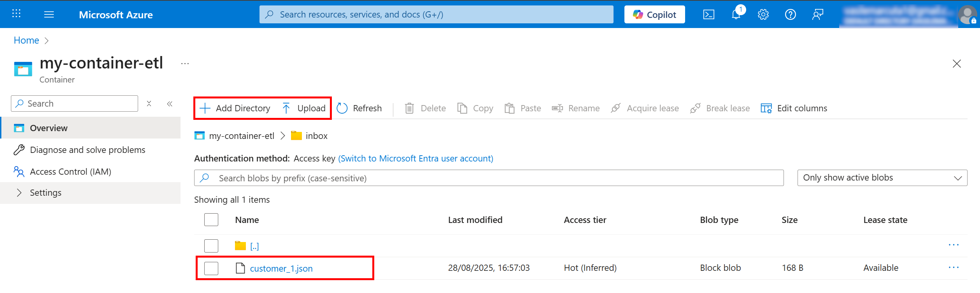Toggle the select-all checkbox in header
The height and width of the screenshot is (293, 980).
pos(211,220)
